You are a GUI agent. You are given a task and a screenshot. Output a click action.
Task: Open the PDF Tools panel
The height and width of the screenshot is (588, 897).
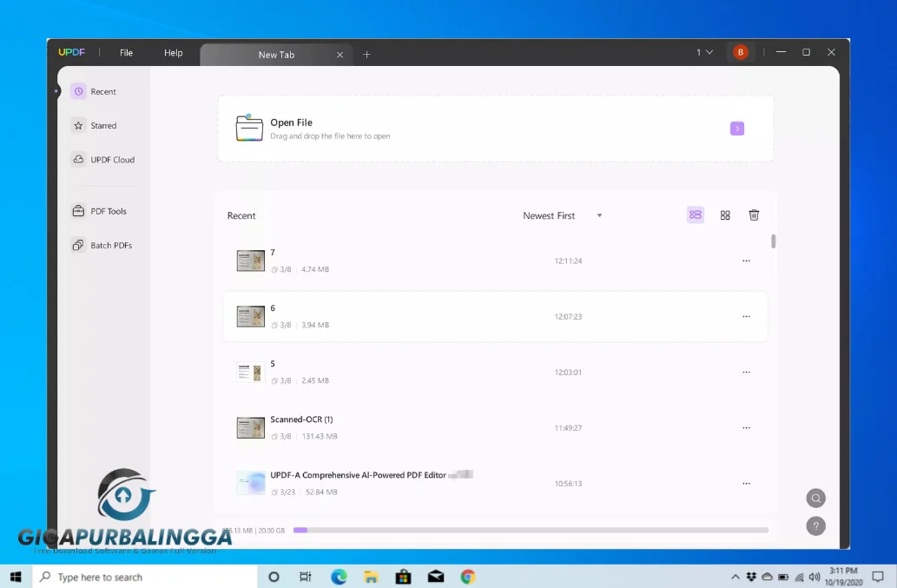click(x=99, y=211)
